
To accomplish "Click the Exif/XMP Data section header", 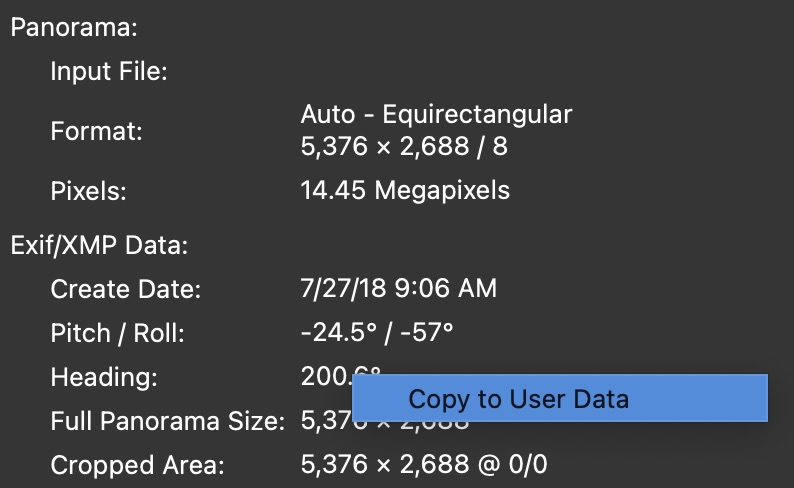I will pos(99,244).
